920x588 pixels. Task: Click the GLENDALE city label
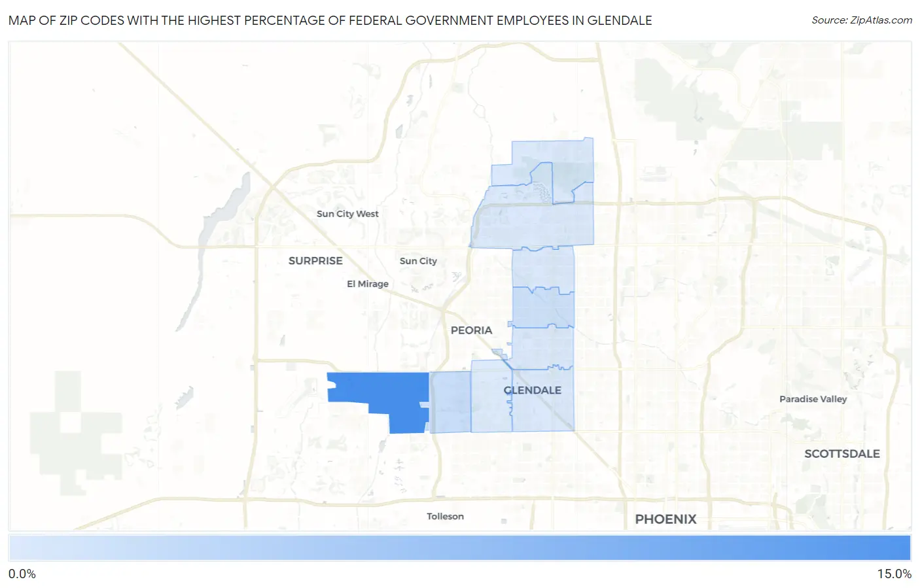[533, 390]
